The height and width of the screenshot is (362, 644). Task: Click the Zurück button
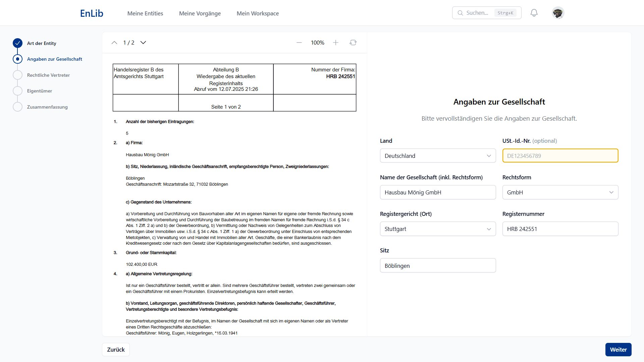tap(116, 350)
